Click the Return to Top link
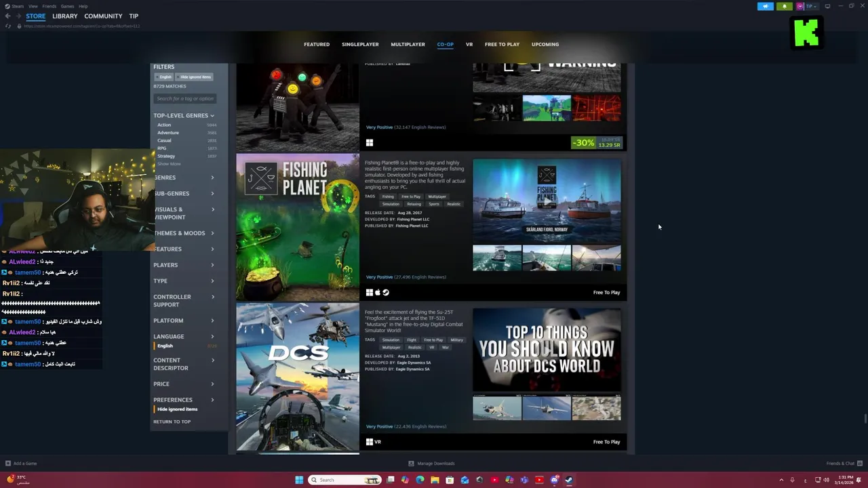The image size is (868, 488). coord(172,422)
